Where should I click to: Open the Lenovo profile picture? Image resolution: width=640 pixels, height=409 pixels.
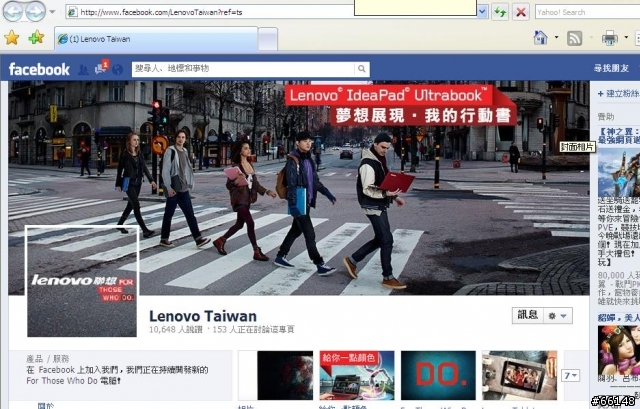pyautogui.click(x=82, y=281)
